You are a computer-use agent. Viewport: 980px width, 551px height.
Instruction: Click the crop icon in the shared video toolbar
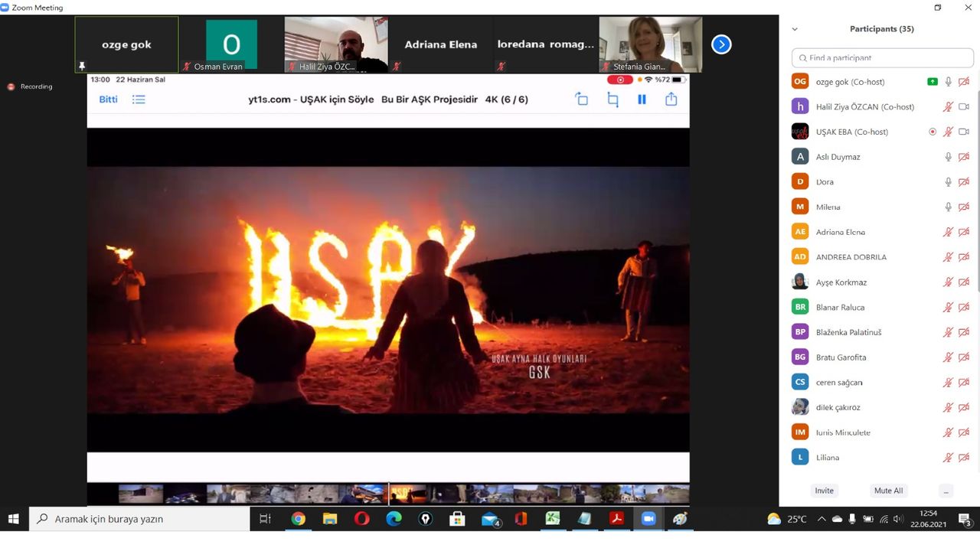[612, 99]
